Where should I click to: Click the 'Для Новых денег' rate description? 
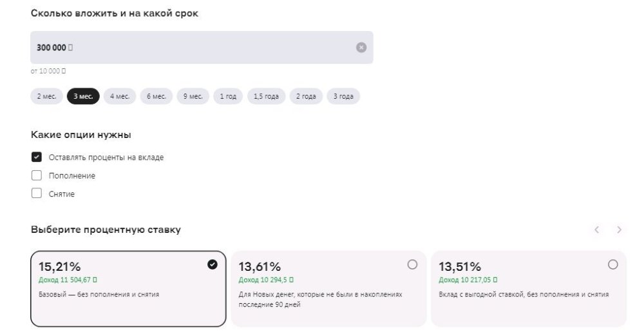(x=320, y=299)
